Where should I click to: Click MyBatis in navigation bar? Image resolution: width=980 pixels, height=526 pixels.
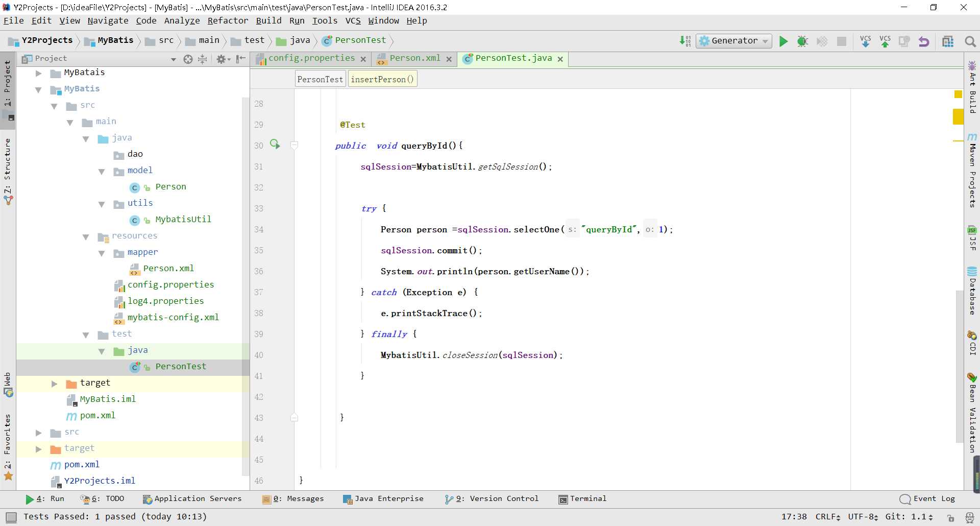point(109,40)
